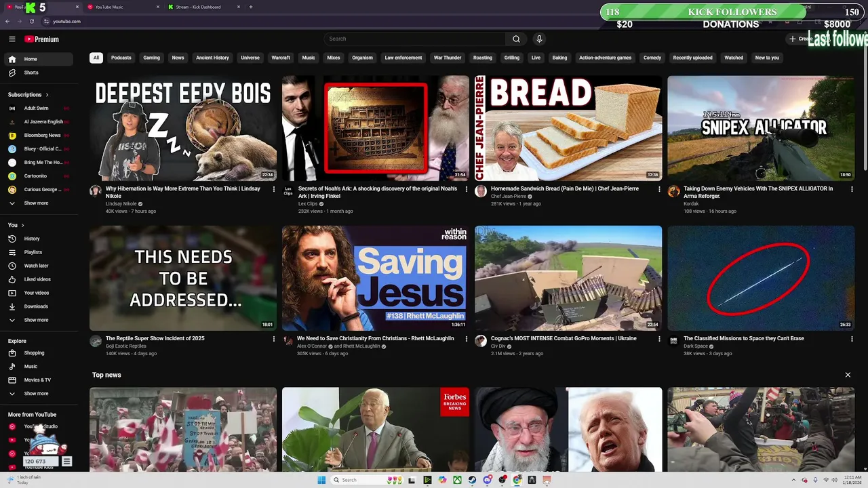The image size is (868, 488).
Task: Expand the Subscriptions section heading
Action: click(x=28, y=95)
